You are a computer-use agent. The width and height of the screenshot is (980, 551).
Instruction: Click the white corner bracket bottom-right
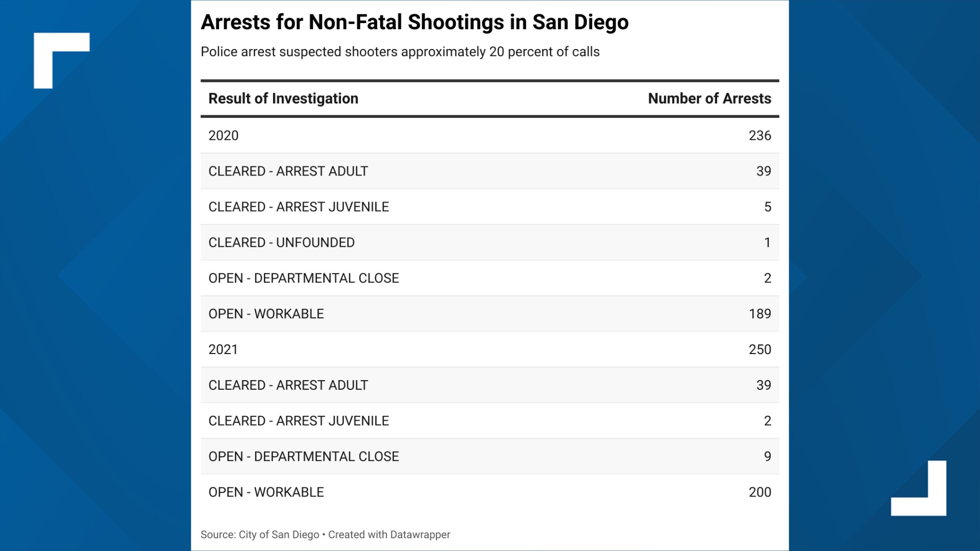919,488
